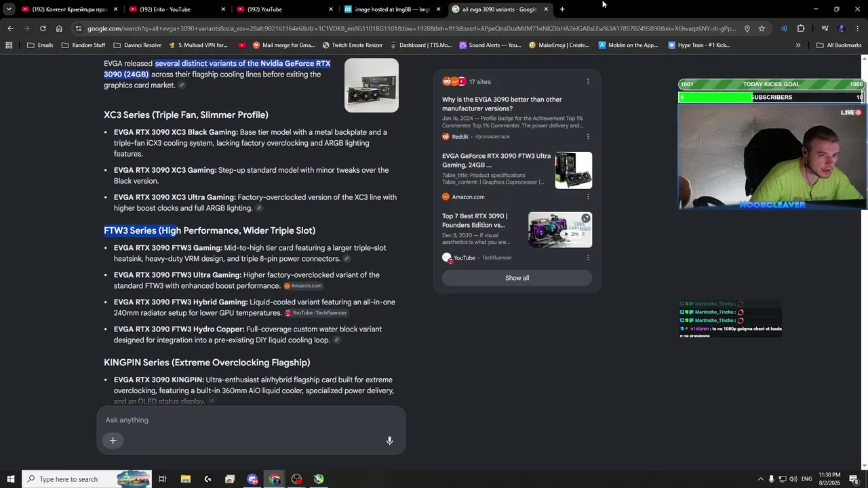Close the Erito - YouTube tab
The height and width of the screenshot is (488, 868).
(x=223, y=9)
